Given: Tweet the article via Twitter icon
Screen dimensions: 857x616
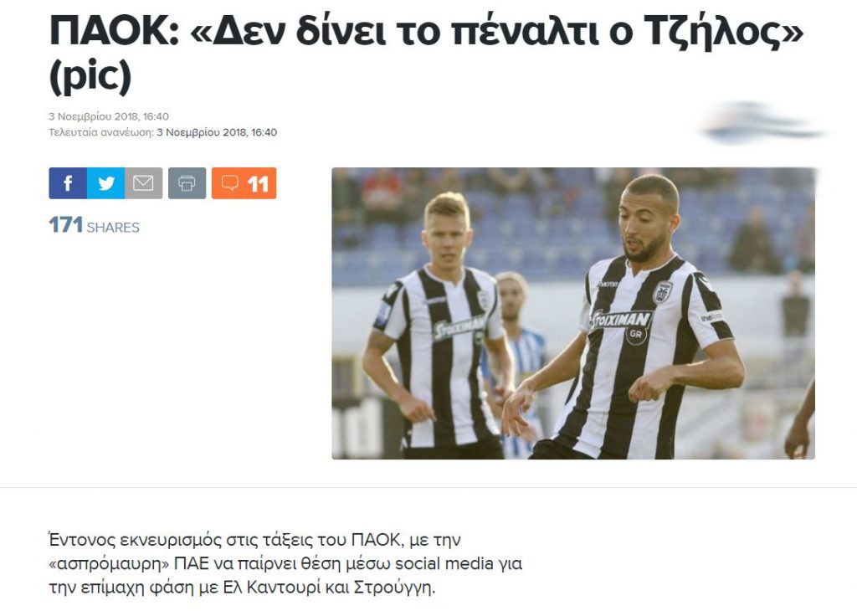Looking at the screenshot, I should click(x=105, y=183).
